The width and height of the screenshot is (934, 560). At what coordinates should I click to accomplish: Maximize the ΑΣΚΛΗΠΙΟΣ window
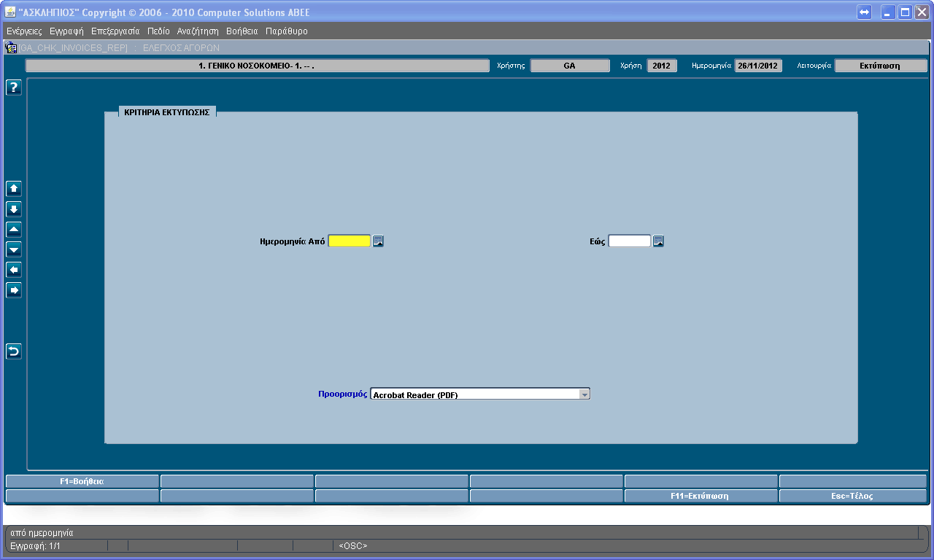[906, 12]
